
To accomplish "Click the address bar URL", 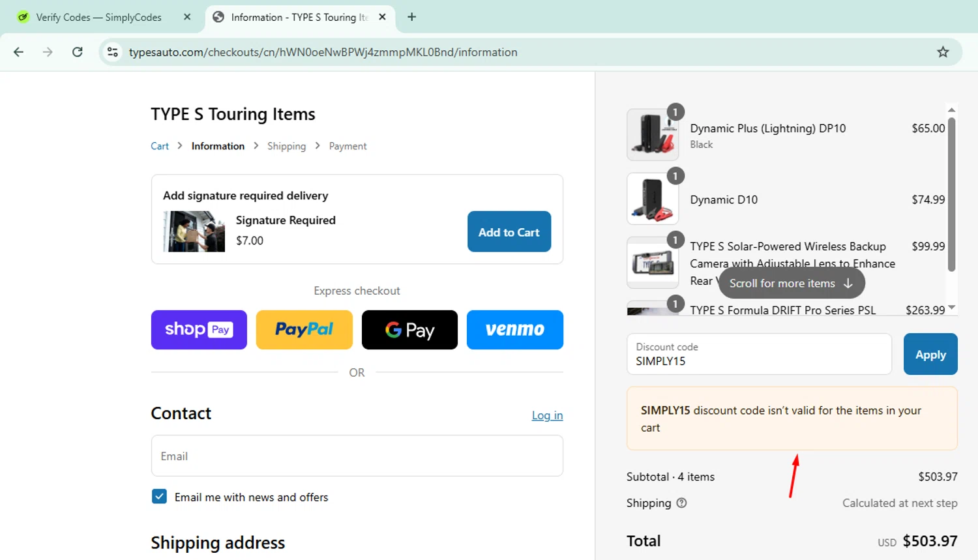I will 323,52.
